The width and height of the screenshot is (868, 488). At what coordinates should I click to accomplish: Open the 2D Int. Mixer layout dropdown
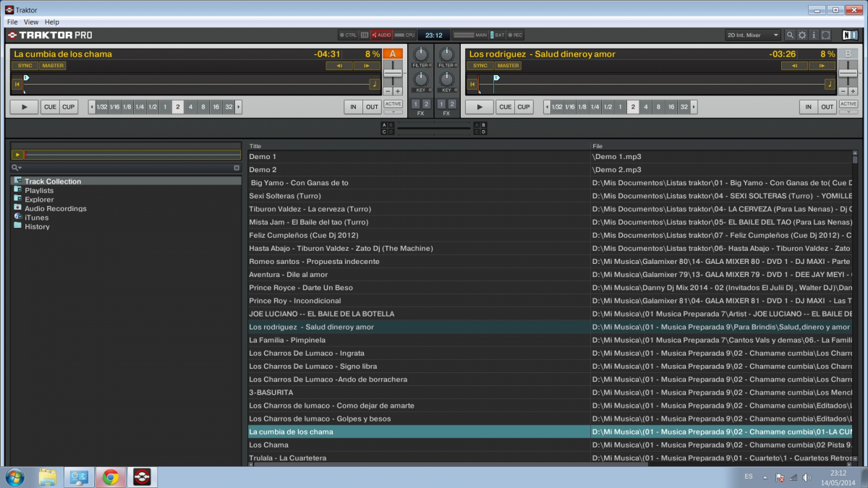[753, 35]
